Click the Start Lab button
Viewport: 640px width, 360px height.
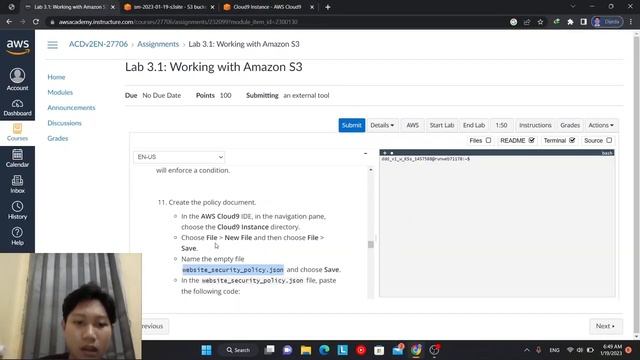[x=442, y=125]
